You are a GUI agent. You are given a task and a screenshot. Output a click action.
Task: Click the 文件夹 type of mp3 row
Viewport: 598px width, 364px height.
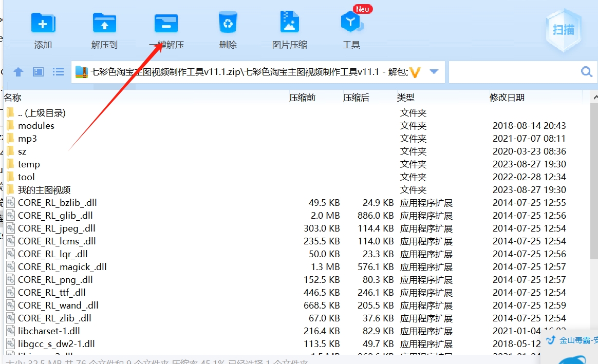[413, 138]
